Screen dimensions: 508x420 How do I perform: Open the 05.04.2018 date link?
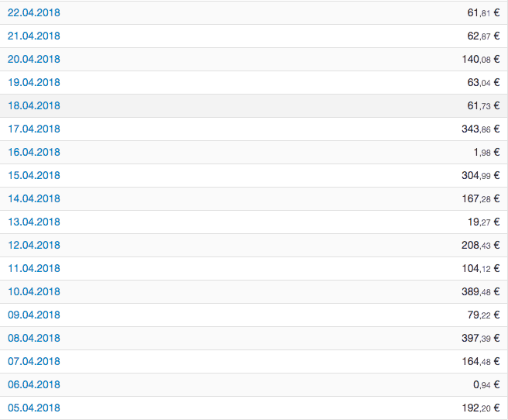(x=34, y=408)
